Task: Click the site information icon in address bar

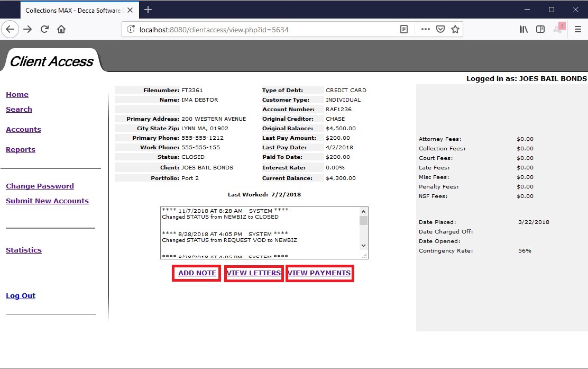Action: tap(130, 30)
